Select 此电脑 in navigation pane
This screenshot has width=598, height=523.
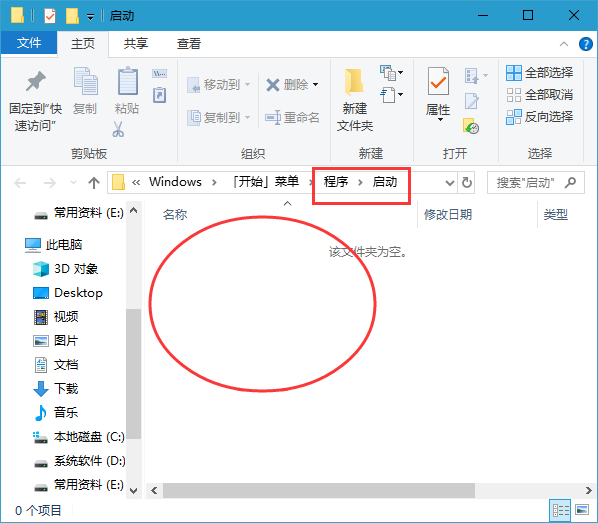click(53, 245)
